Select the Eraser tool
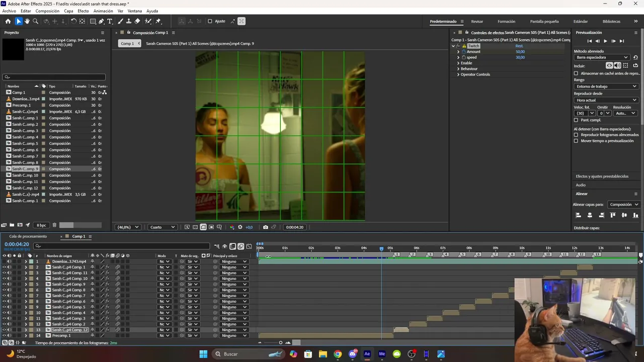The image size is (644, 362). click(x=137, y=21)
